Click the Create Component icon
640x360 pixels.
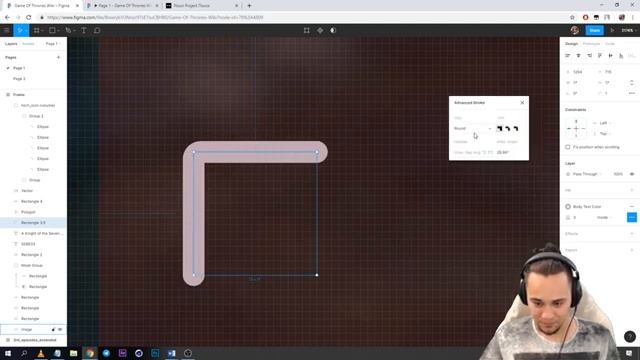point(320,30)
